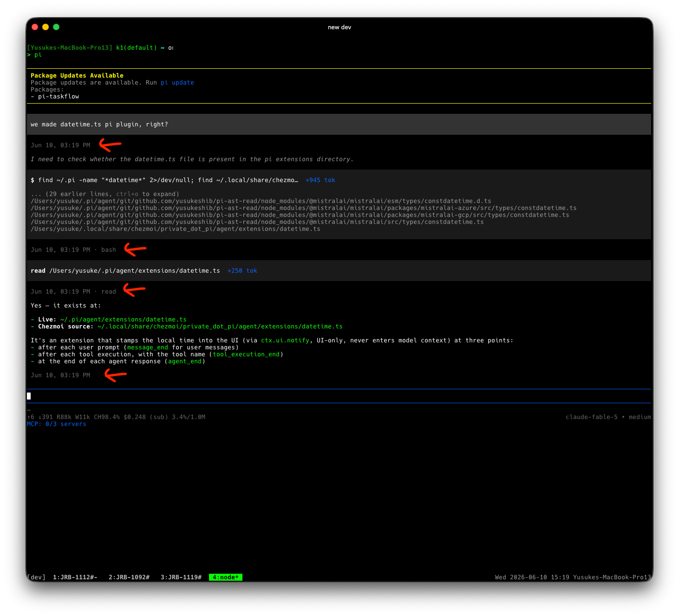
Task: Click the yellow minimize window button
Action: 46,27
